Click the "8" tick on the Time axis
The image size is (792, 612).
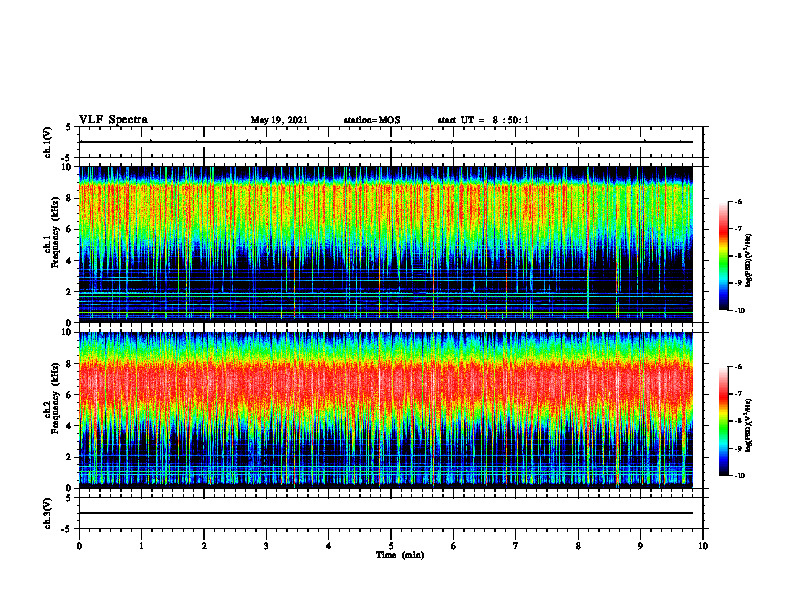click(x=578, y=546)
